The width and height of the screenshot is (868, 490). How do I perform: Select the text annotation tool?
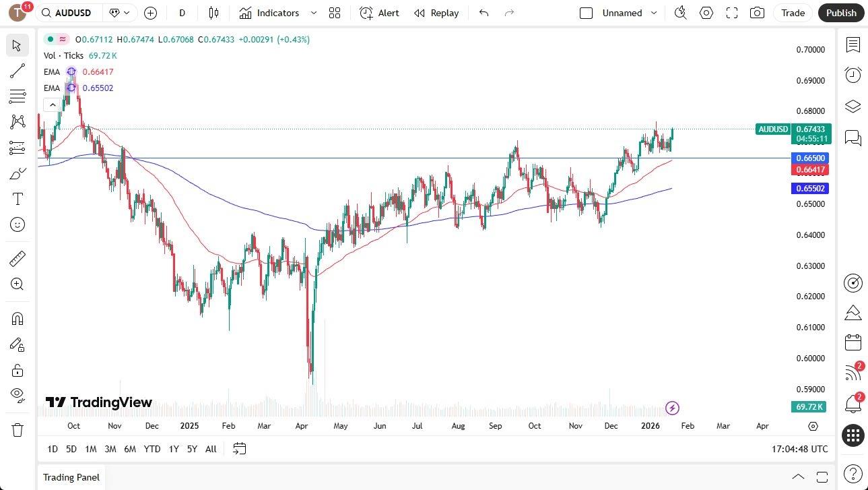(x=17, y=198)
